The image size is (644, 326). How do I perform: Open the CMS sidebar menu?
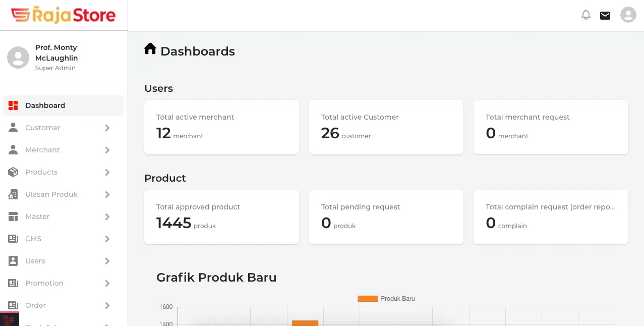point(63,239)
